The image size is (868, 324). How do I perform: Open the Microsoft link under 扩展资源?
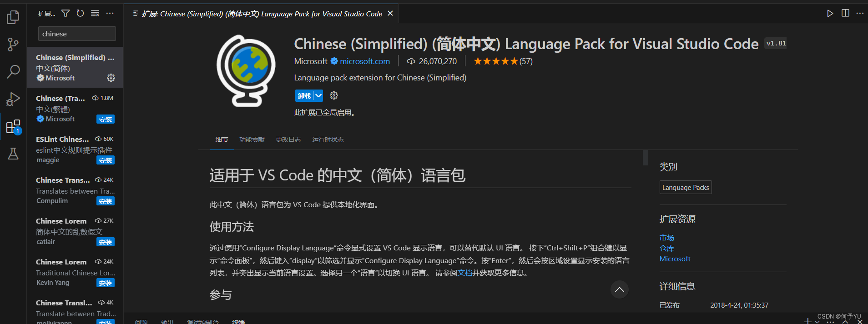click(675, 259)
